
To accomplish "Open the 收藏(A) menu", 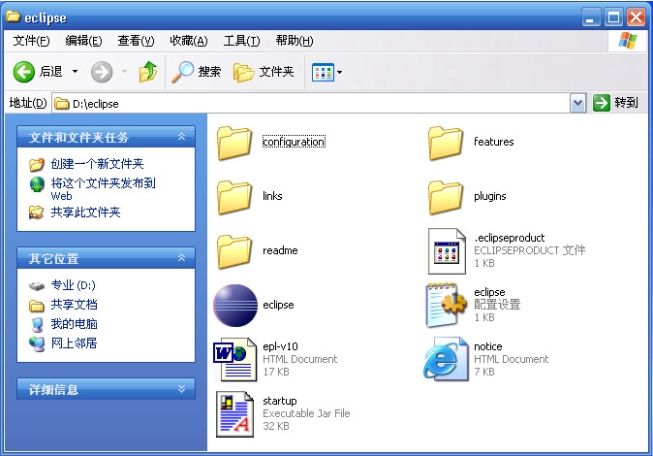I will tap(188, 41).
